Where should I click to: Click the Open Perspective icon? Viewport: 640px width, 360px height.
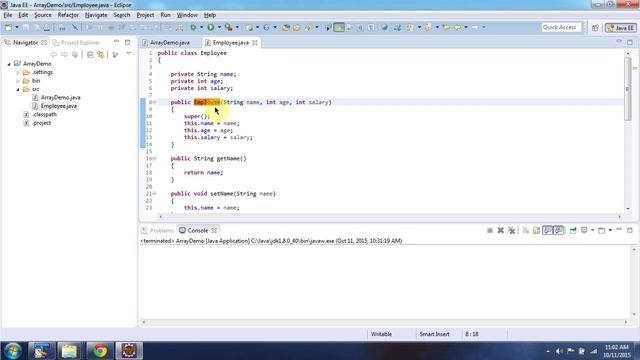coord(595,28)
